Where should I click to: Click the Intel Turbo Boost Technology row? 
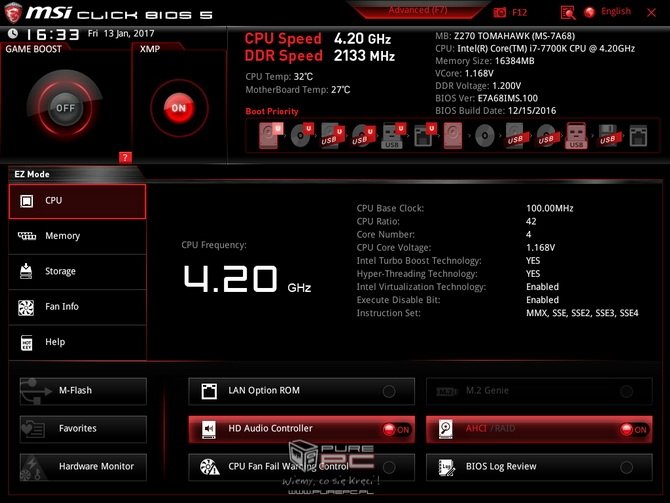(449, 261)
